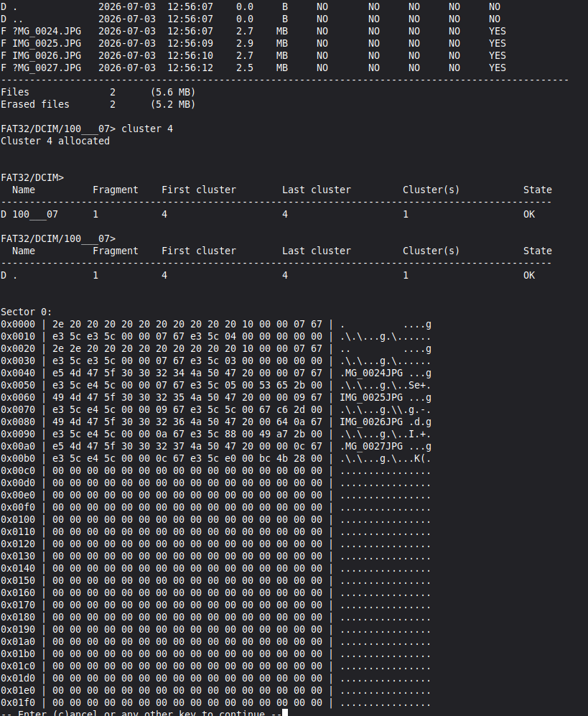Click ASCII text '.\.\...g.\...K(.'

386,458
